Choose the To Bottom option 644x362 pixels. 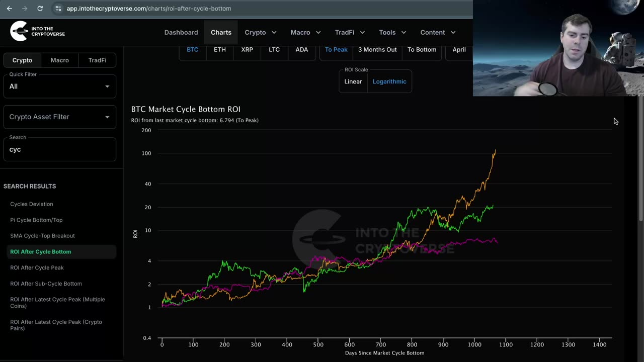(x=422, y=50)
